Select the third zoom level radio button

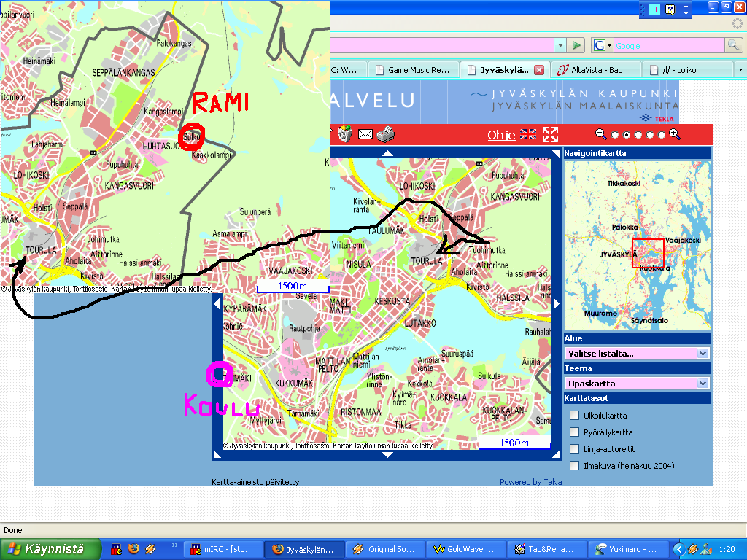(638, 135)
